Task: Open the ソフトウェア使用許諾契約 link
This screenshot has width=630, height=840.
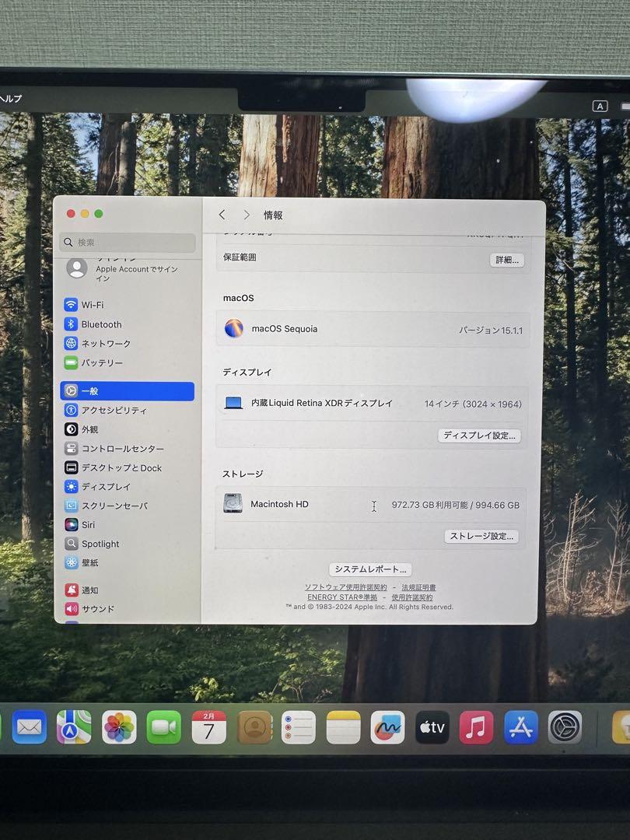Action: pyautogui.click(x=346, y=587)
